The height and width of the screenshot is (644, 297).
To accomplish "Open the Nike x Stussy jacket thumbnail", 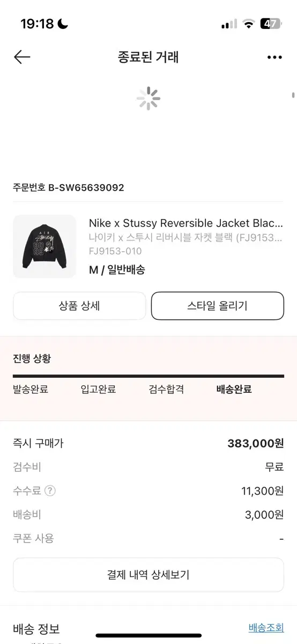I will click(x=44, y=246).
